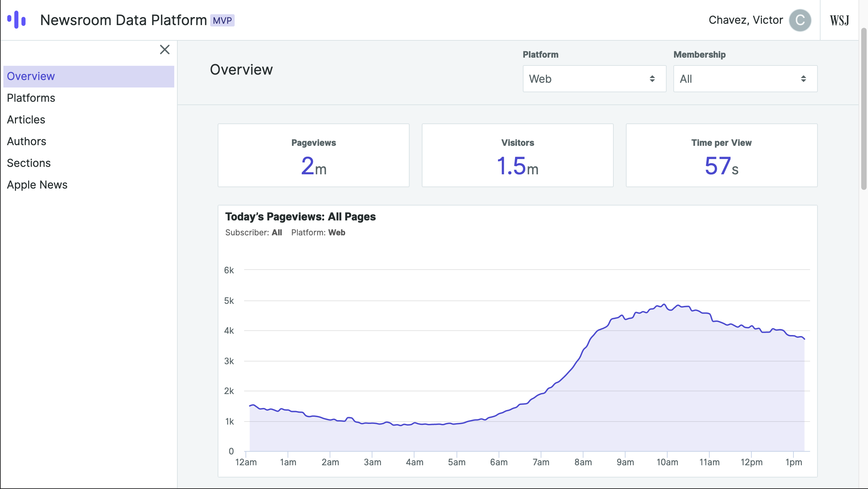868x489 pixels.
Task: Open Apple News in the sidebar
Action: [x=37, y=185]
